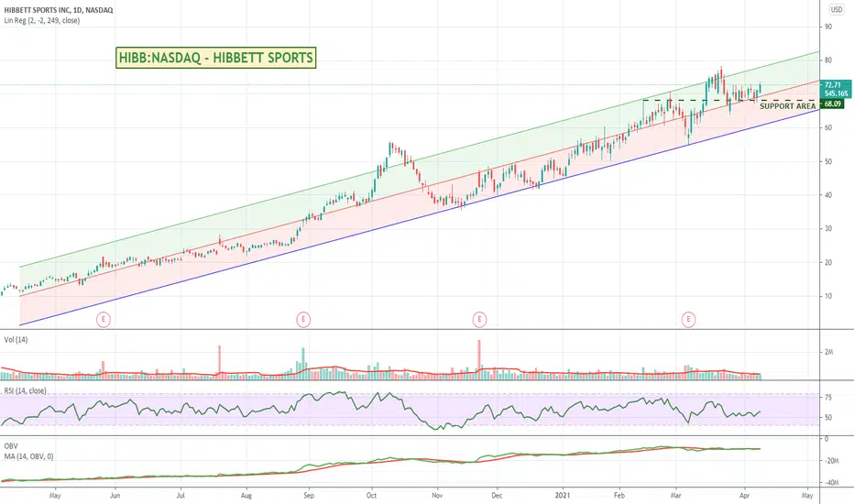Click the Aug date axis label
Image resolution: width=854 pixels, height=504 pixels.
coord(246,496)
